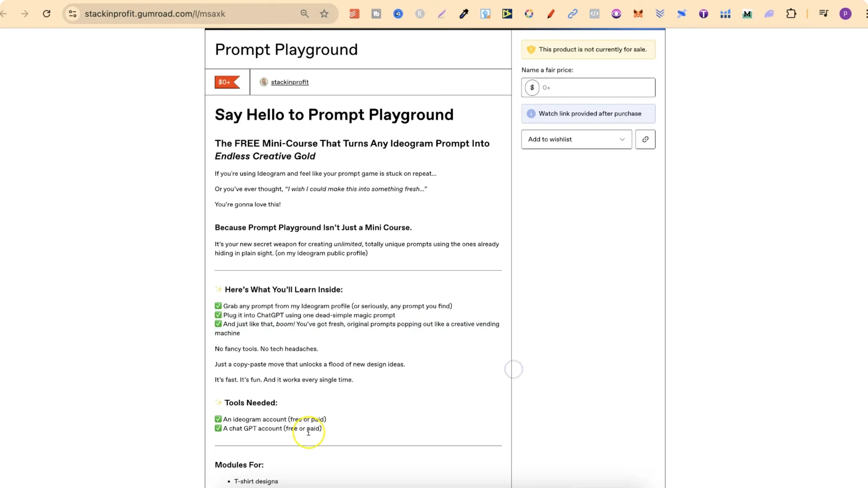Click the green M extension icon

pyautogui.click(x=747, y=14)
